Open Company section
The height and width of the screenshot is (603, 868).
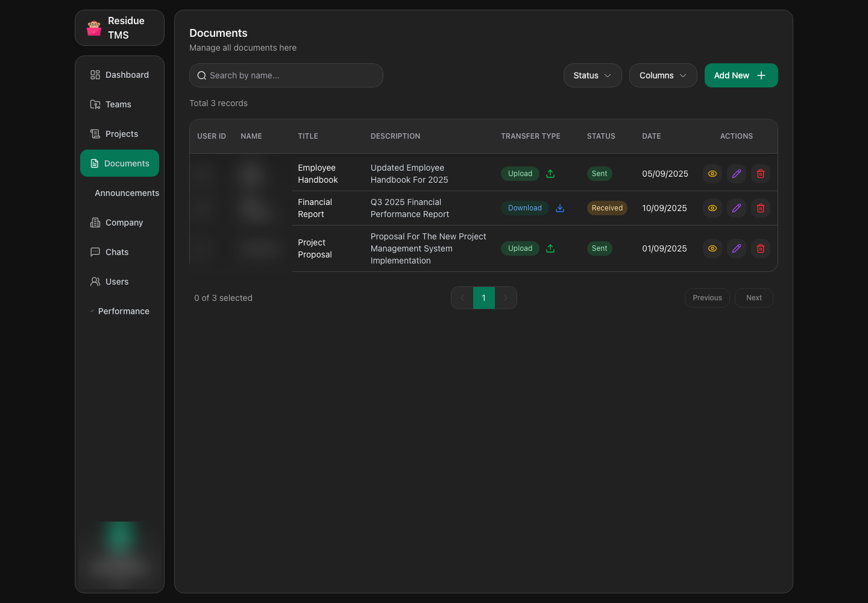pyautogui.click(x=120, y=223)
